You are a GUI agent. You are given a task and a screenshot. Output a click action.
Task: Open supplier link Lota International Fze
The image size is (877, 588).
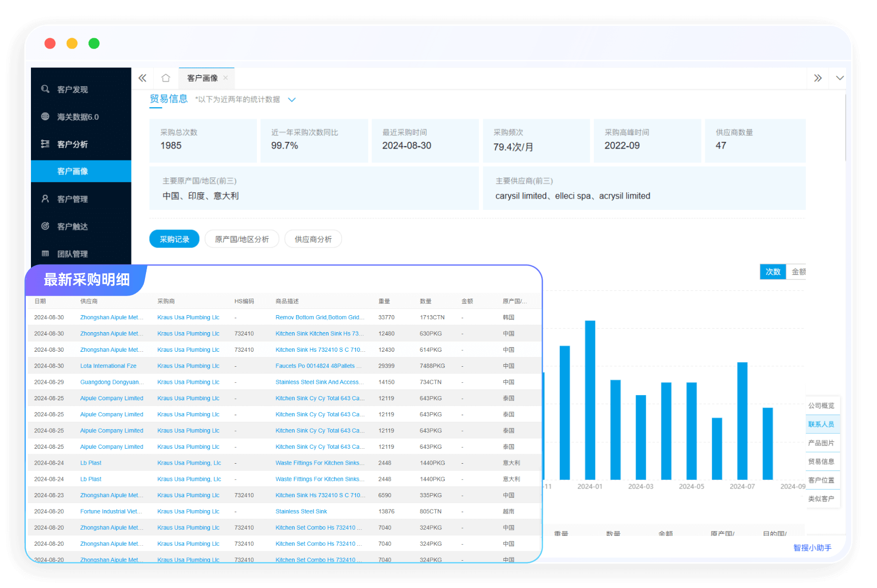point(108,366)
